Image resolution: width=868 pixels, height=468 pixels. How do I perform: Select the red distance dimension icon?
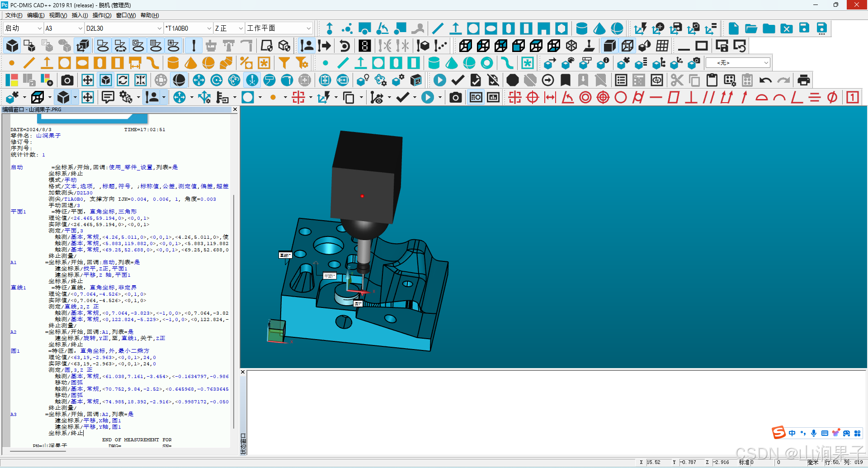point(550,97)
